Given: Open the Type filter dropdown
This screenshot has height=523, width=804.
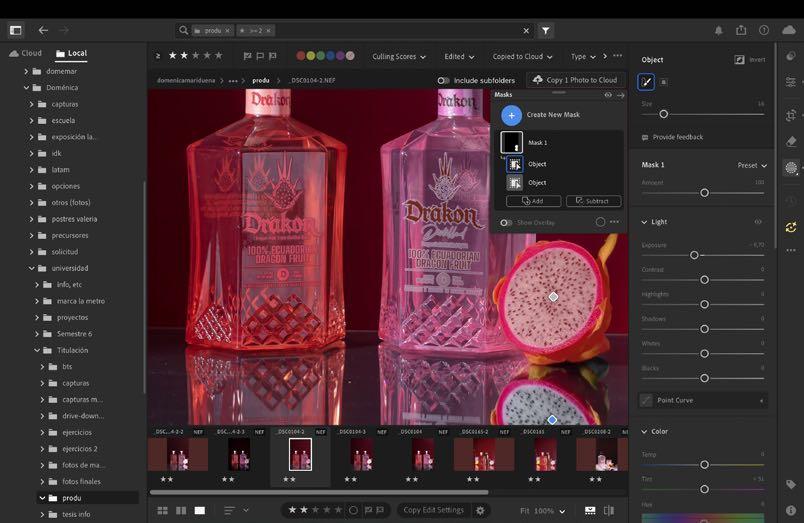Looking at the screenshot, I should (x=584, y=56).
